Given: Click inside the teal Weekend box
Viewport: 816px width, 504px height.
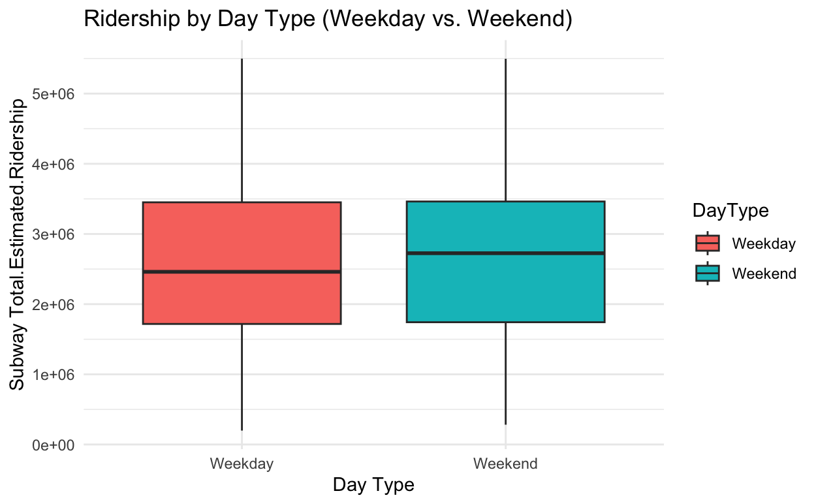Looking at the screenshot, I should (x=505, y=287).
